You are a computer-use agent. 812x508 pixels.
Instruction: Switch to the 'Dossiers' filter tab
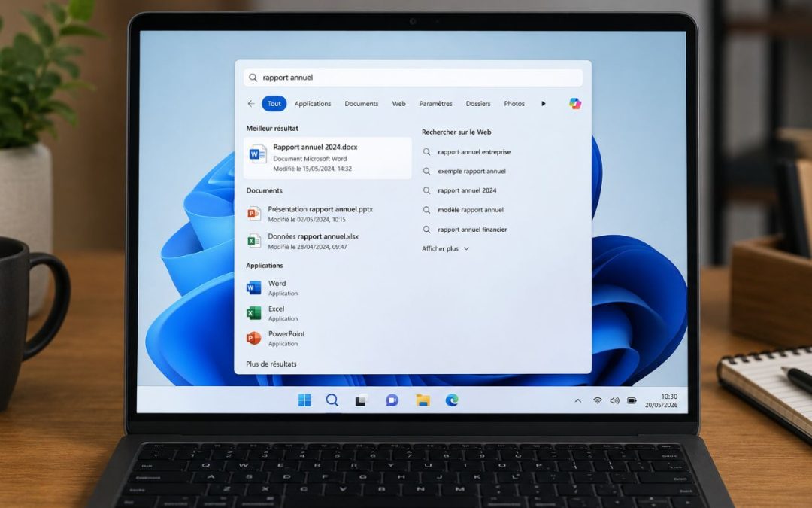coord(478,104)
